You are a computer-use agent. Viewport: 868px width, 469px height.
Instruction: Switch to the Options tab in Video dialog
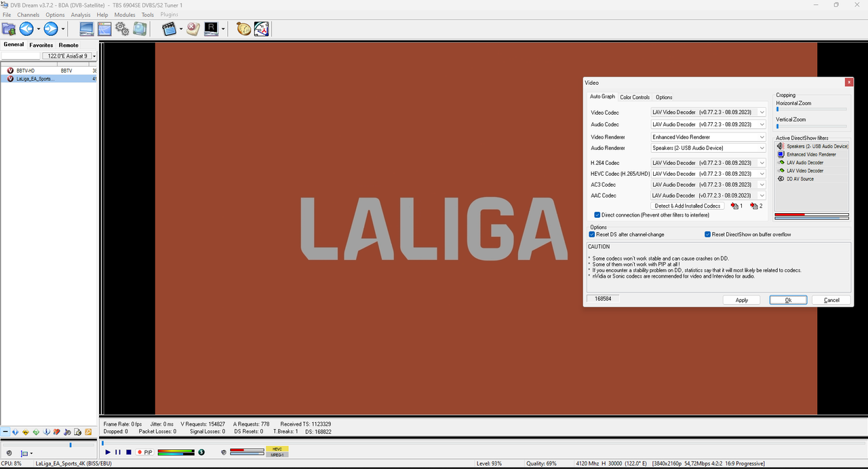tap(664, 97)
